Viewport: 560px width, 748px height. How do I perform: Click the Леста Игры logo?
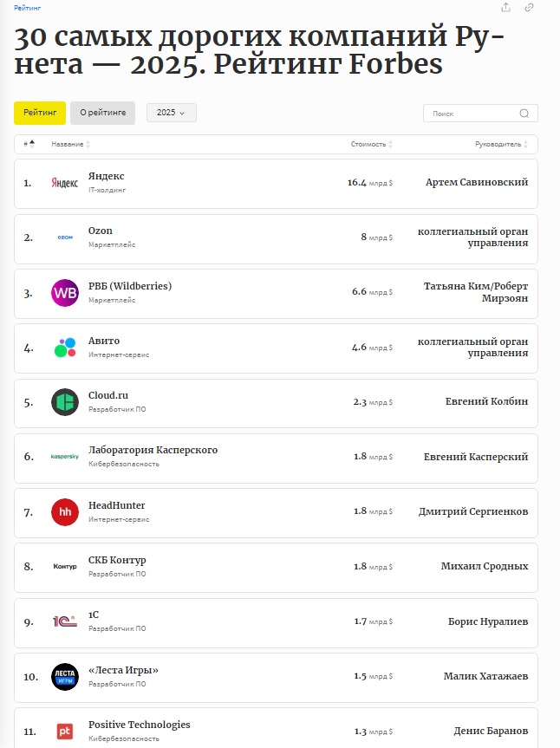pos(65,677)
